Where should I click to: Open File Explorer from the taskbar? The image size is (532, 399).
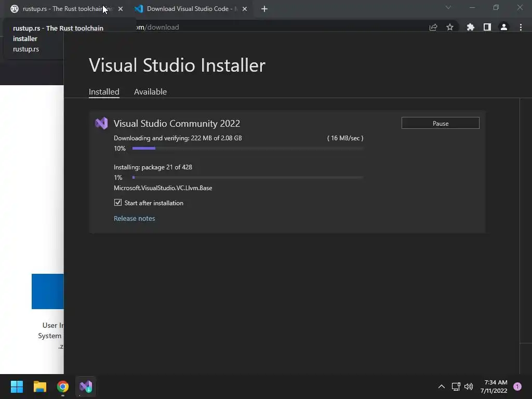click(x=39, y=387)
